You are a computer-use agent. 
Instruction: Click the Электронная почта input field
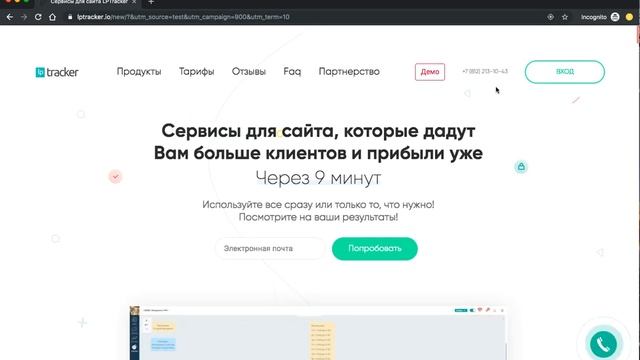pos(270,249)
